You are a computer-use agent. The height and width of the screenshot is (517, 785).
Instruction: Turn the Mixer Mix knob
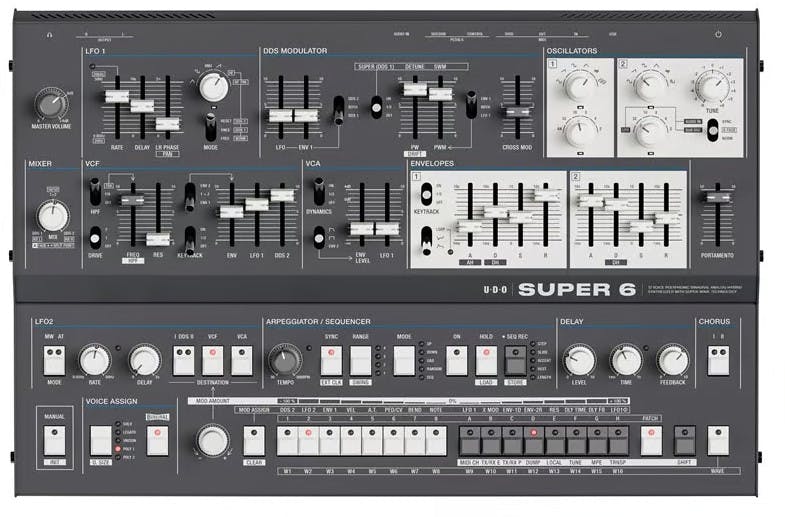[x=53, y=216]
